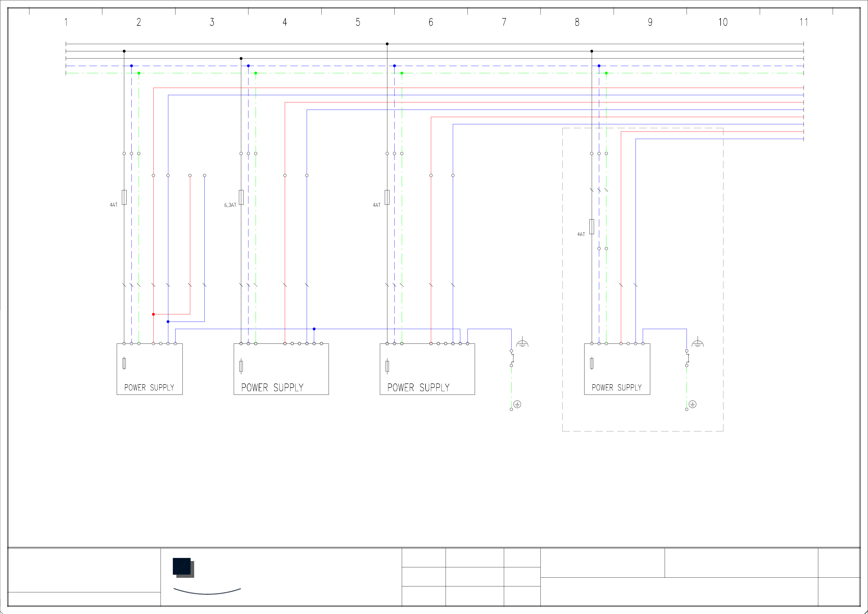Viewport: 868px width, 614px height.
Task: Click the 4AT fuse inside dashed enclosure
Action: pos(592,226)
